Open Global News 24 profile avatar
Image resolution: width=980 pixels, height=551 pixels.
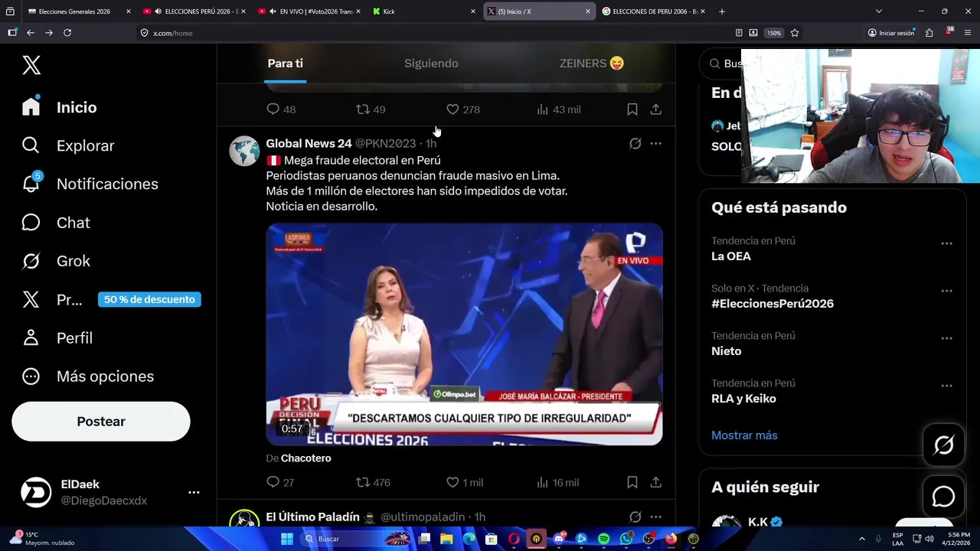(x=244, y=151)
